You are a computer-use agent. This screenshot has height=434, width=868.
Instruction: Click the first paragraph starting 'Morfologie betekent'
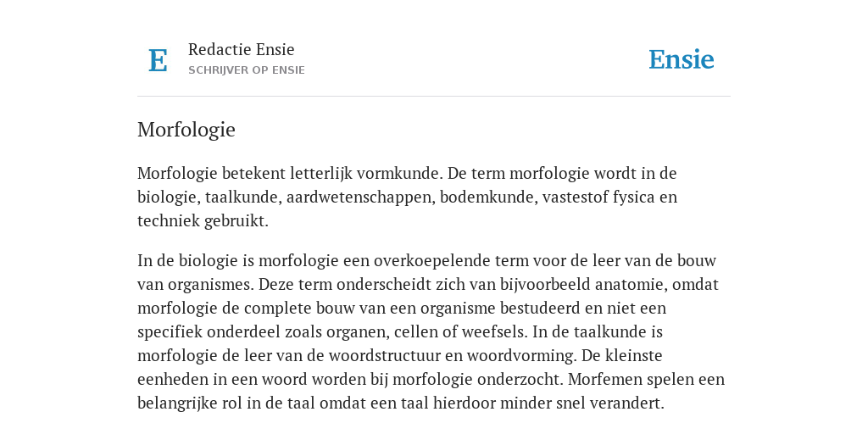click(x=407, y=197)
